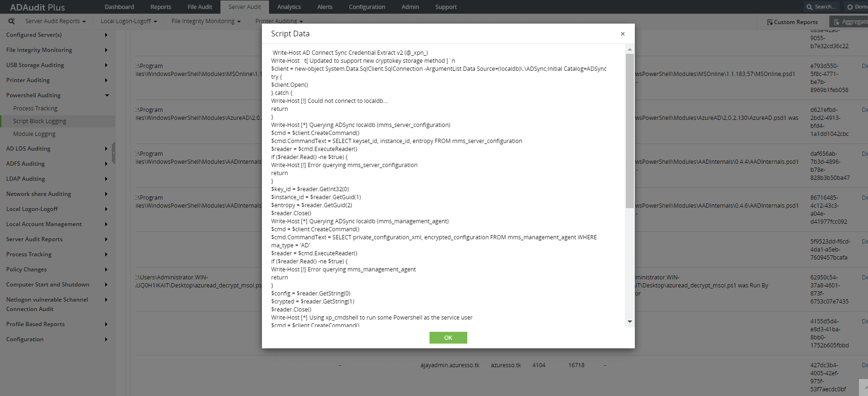Open the Process Tracking section below Server Audit Reports
This screenshot has height=396, width=868.
29,254
